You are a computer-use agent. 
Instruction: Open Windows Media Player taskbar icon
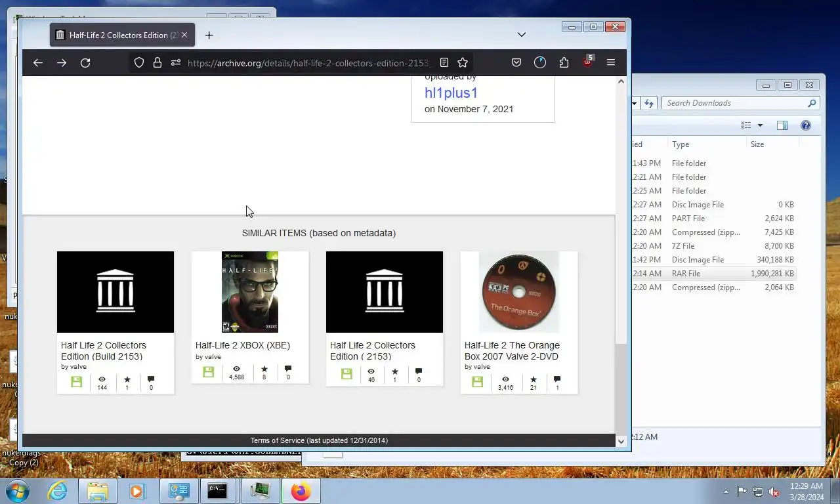click(x=137, y=491)
